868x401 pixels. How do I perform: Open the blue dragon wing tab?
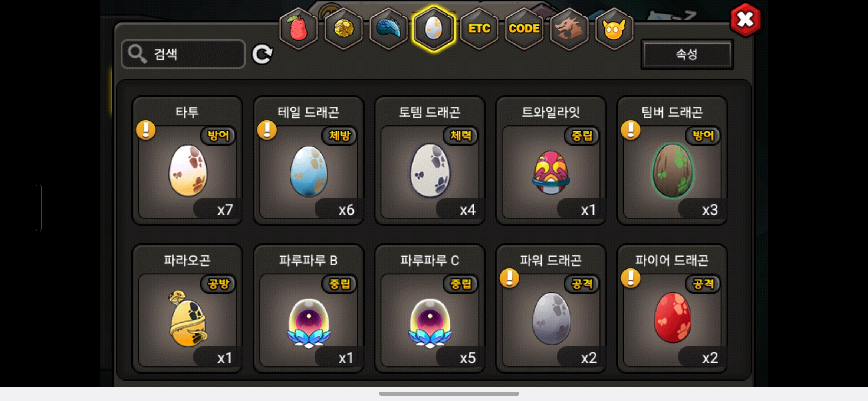coord(388,29)
